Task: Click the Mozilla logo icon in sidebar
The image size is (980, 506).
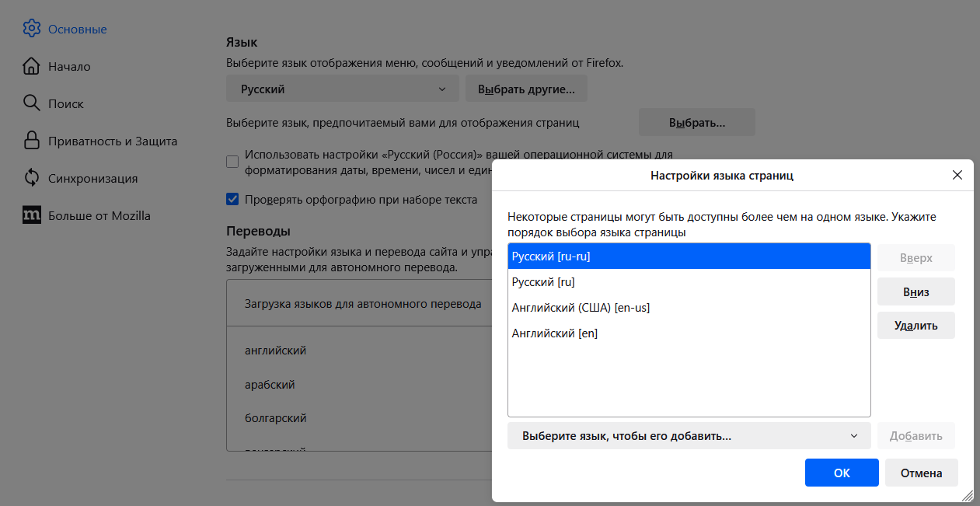Action: pyautogui.click(x=31, y=215)
